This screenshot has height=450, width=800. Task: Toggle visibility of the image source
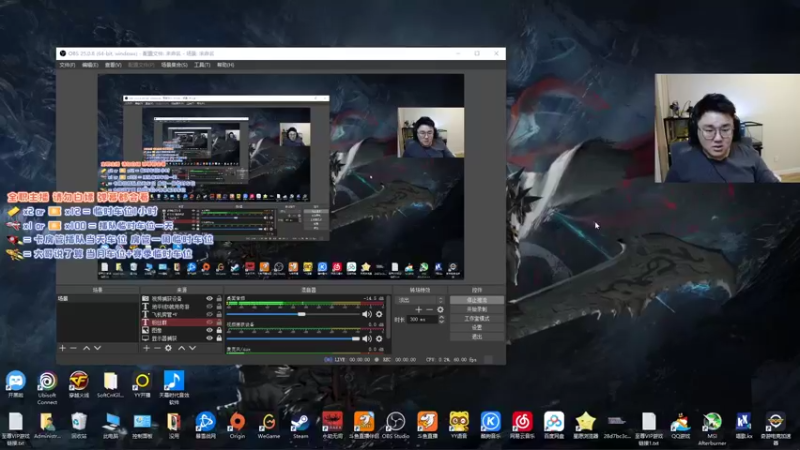click(209, 330)
